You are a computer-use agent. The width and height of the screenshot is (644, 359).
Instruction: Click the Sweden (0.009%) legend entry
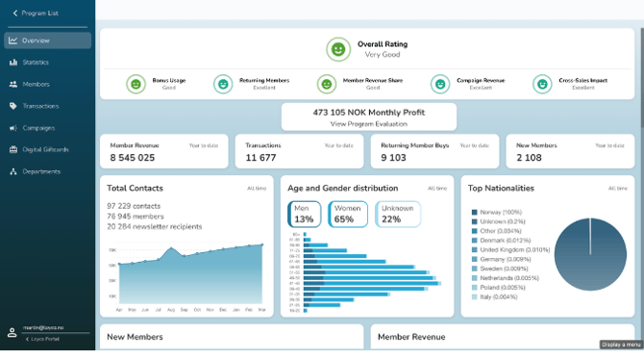500,269
